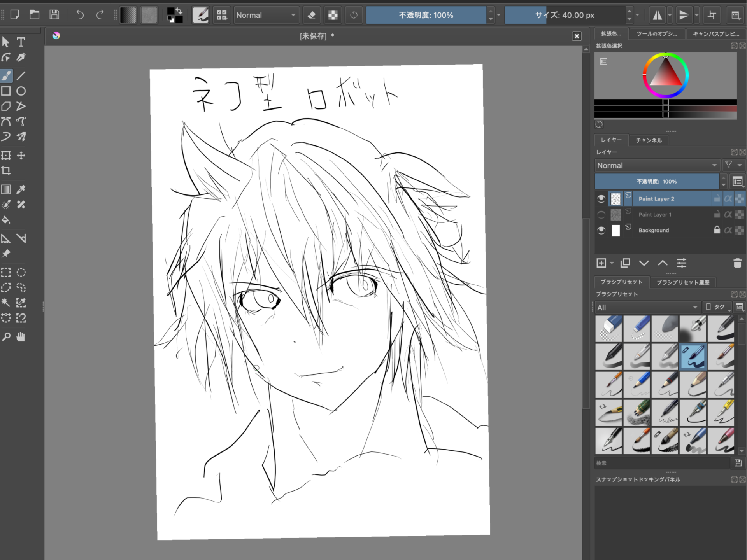The image size is (747, 560).
Task: Select the eraser brush preset thumbnail
Action: [x=609, y=329]
